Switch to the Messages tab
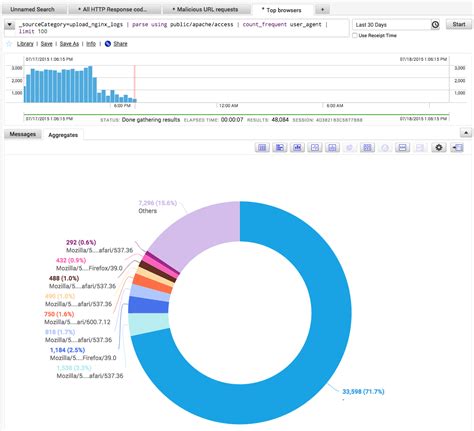Image resolution: width=474 pixels, height=431 pixels. pyautogui.click(x=23, y=134)
